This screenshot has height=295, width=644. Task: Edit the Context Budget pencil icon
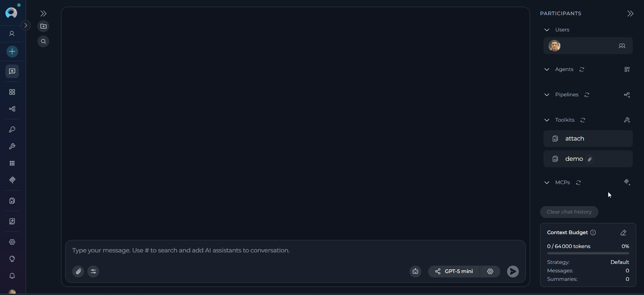click(623, 232)
